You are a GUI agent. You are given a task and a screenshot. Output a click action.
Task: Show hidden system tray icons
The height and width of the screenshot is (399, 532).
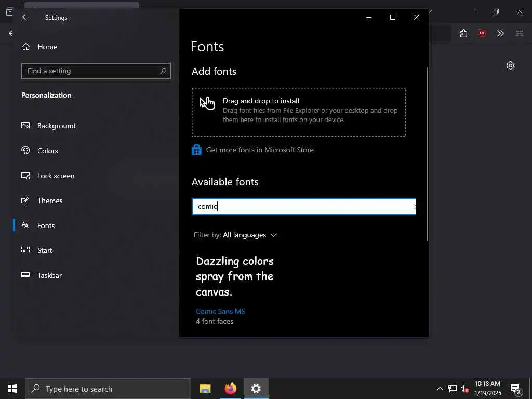click(x=440, y=389)
